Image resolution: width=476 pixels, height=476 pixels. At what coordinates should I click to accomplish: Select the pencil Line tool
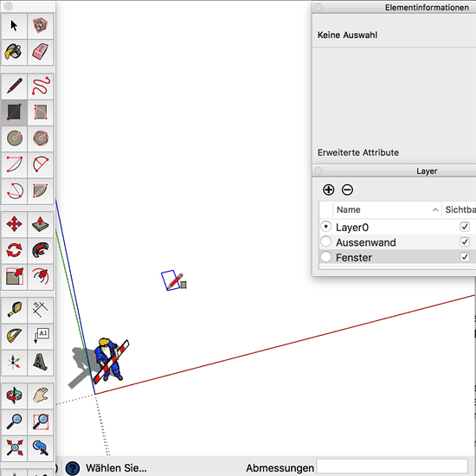tap(14, 87)
